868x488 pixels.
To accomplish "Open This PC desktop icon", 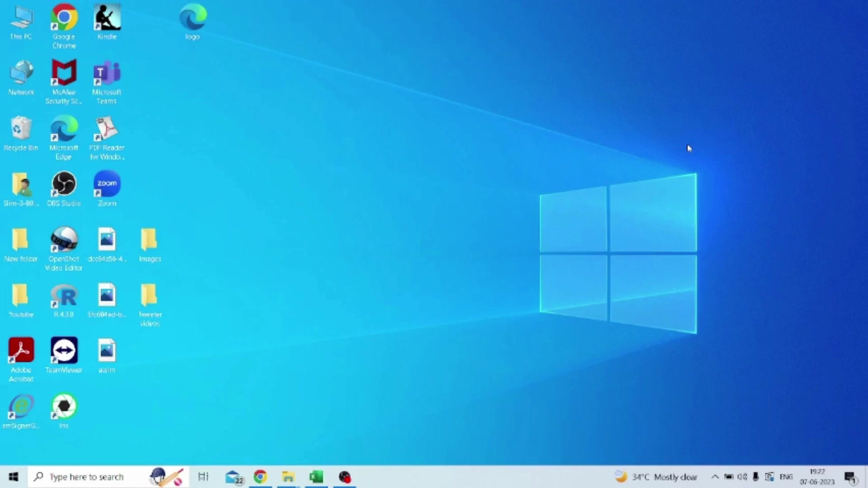I will [x=21, y=23].
